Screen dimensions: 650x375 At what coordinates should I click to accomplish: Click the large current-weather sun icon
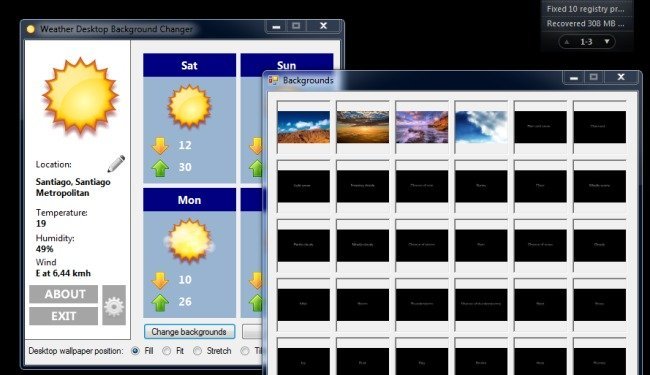coord(80,97)
